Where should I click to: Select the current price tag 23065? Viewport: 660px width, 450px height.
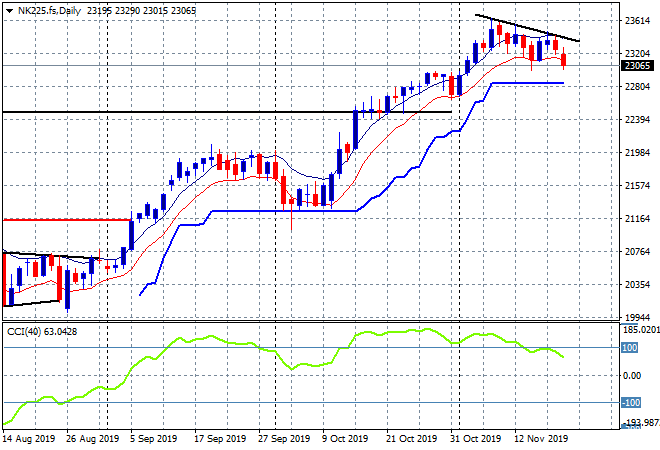tap(637, 66)
